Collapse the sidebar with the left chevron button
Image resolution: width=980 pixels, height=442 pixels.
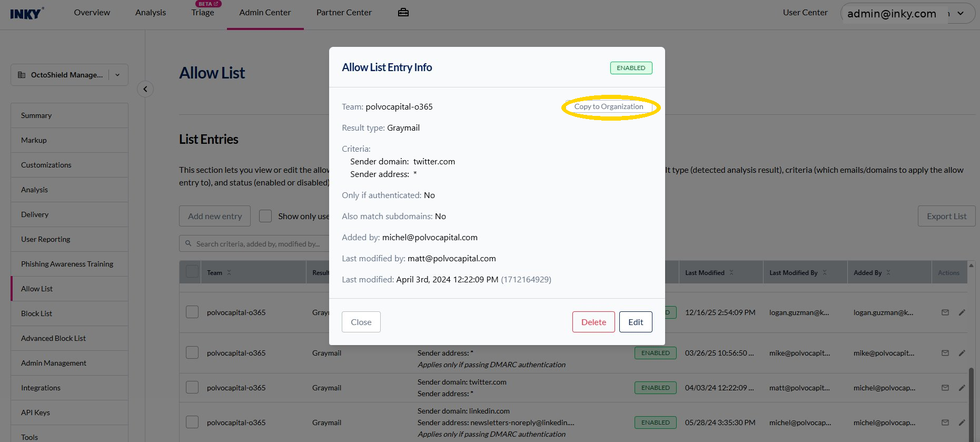tap(145, 89)
